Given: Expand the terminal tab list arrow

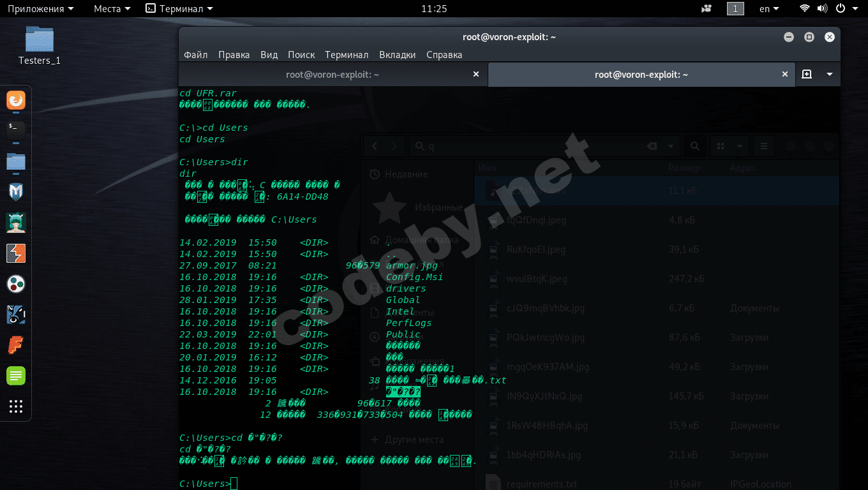Looking at the screenshot, I should pyautogui.click(x=830, y=75).
